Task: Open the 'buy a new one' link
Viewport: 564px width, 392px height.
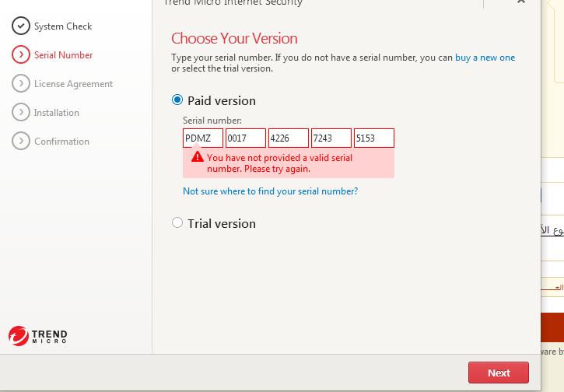Action: click(x=485, y=58)
